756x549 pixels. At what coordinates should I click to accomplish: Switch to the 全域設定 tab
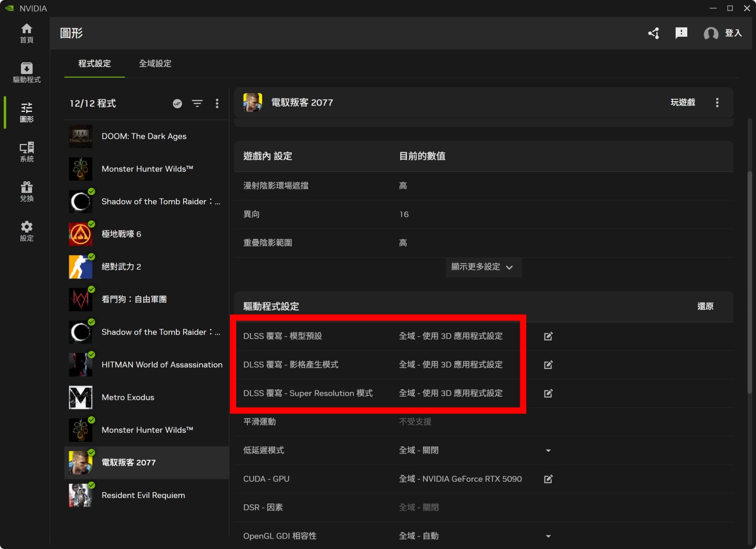click(155, 64)
